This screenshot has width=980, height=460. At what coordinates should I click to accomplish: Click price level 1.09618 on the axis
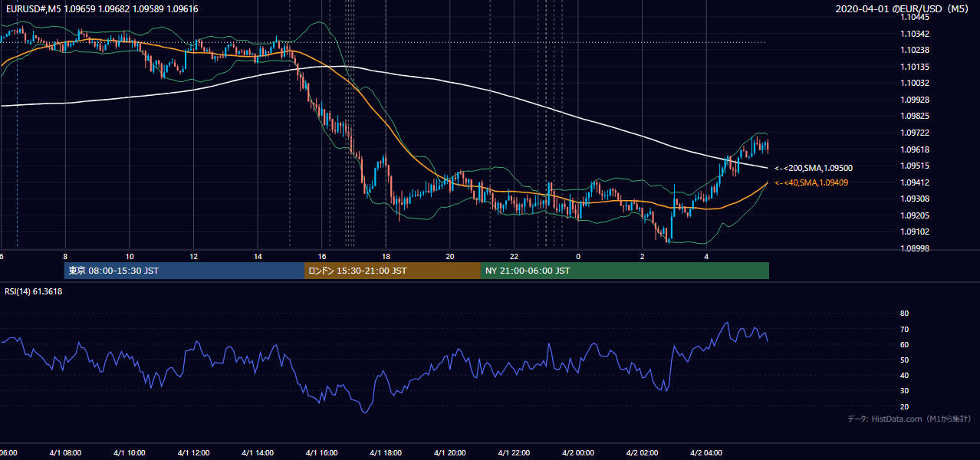(915, 149)
